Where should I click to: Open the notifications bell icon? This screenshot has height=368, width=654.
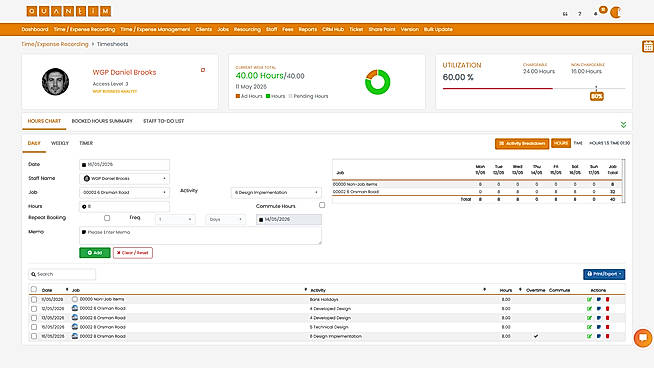click(596, 14)
